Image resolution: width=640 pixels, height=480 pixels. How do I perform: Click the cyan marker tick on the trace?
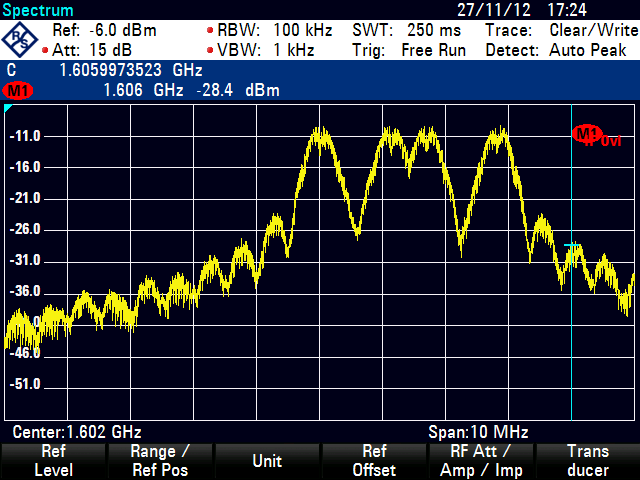[x=572, y=244]
